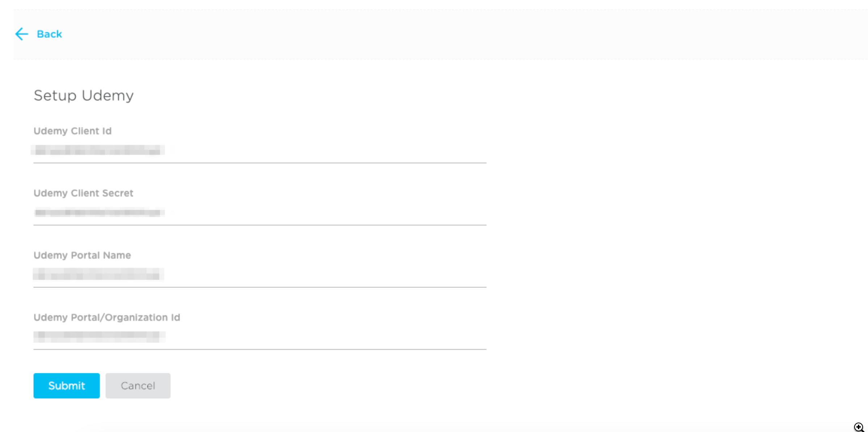Focus the Udemy Portal/Organization Id input field
The image size is (868, 432).
click(x=260, y=337)
